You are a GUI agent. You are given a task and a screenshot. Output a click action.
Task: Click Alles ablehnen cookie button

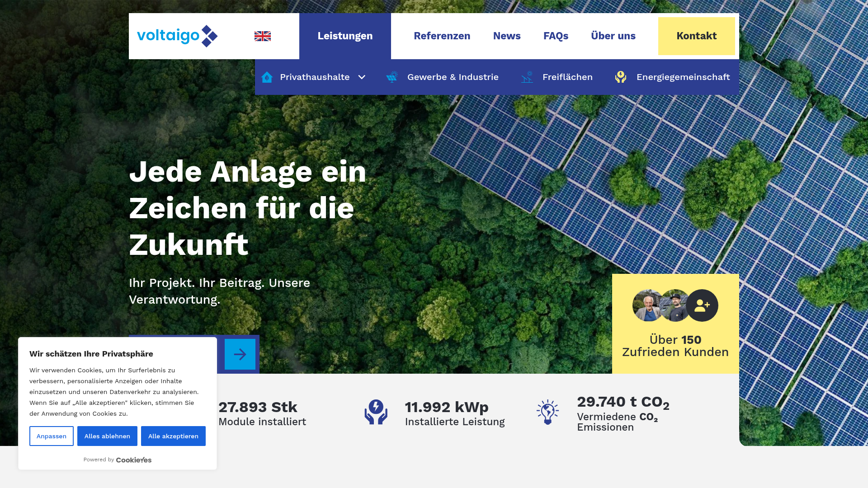(x=107, y=436)
